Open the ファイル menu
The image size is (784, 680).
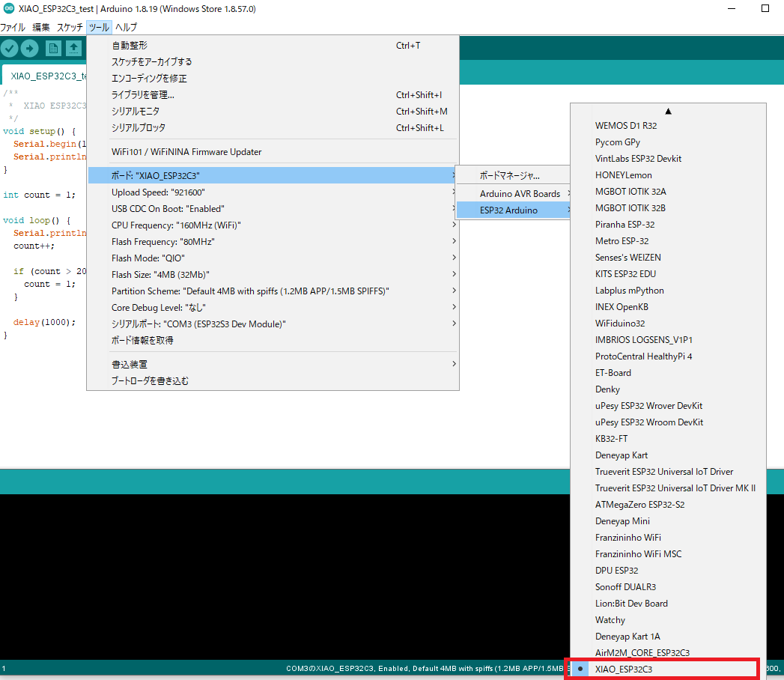coord(12,27)
